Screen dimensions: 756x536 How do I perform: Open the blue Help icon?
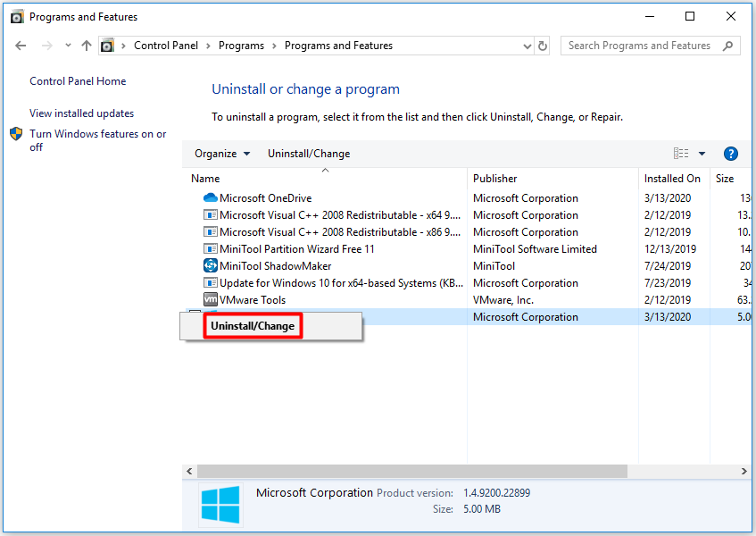730,154
